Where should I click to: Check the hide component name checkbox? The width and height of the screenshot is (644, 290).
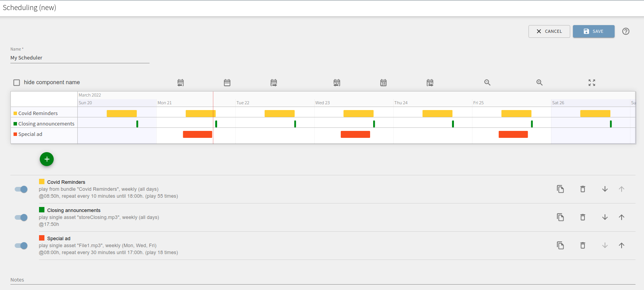[x=17, y=83]
